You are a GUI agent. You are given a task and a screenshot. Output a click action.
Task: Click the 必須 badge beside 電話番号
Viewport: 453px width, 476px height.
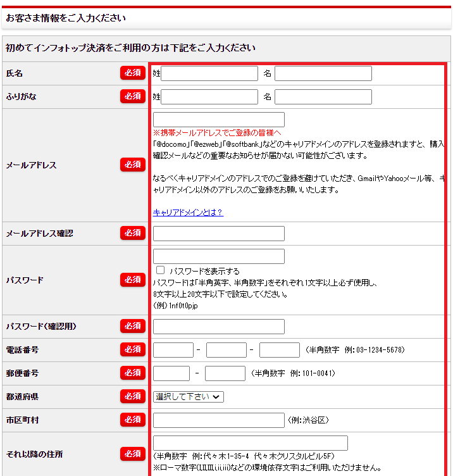133,349
